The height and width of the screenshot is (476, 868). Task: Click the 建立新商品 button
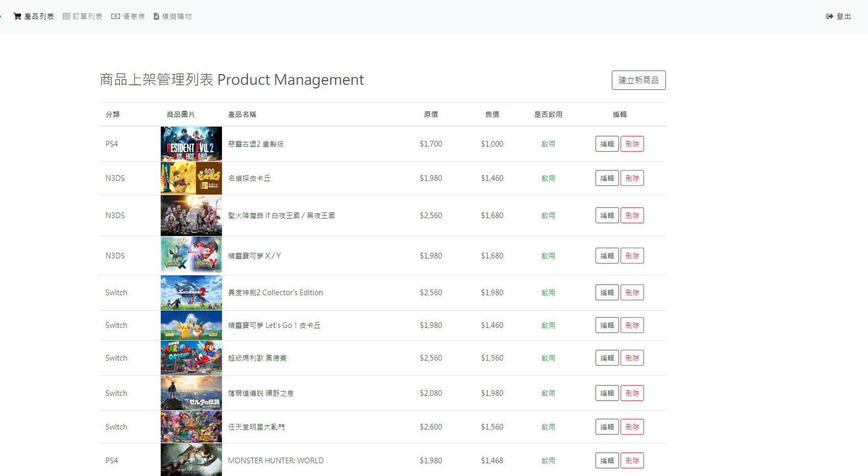[x=638, y=80]
